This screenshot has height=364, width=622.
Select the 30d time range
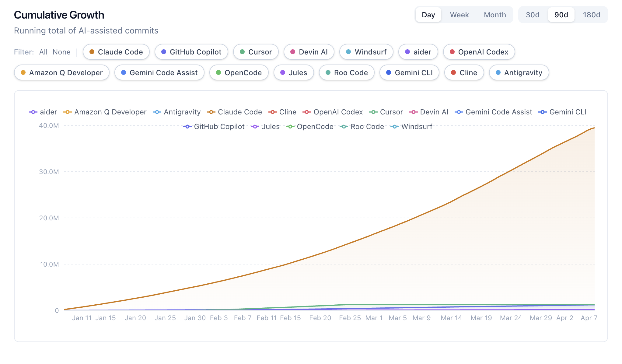(x=533, y=15)
